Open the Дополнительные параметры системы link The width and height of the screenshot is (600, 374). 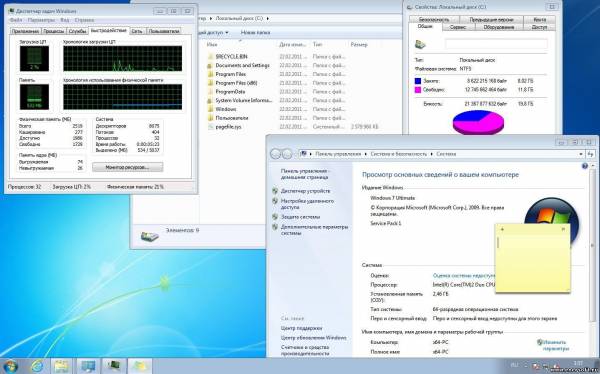point(315,230)
